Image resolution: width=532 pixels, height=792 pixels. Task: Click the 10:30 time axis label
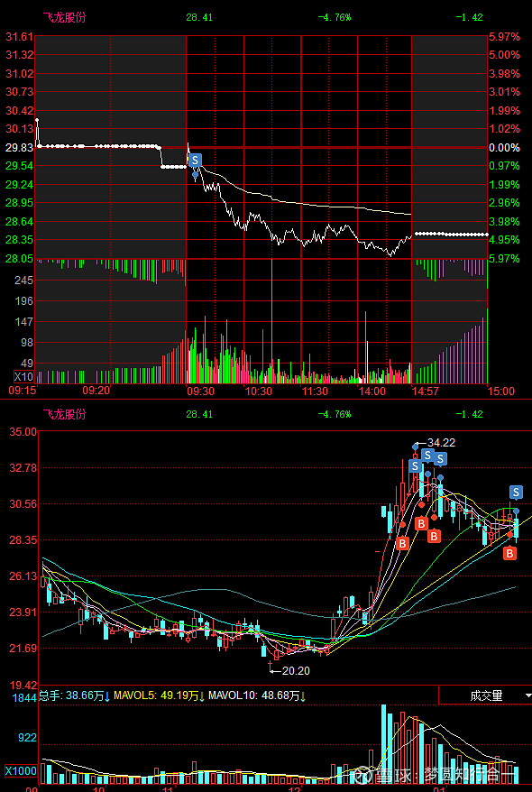point(259,391)
